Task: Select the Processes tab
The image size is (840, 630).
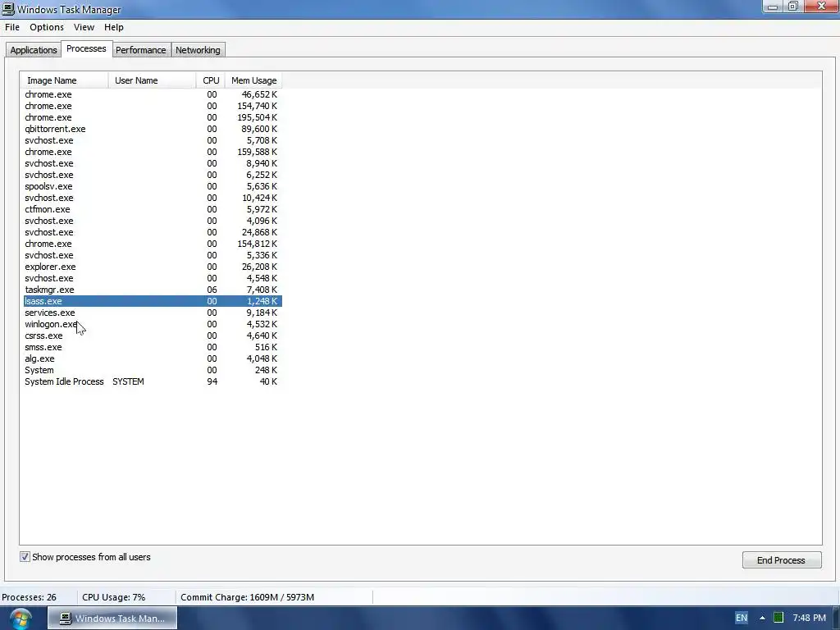Action: pyautogui.click(x=86, y=48)
